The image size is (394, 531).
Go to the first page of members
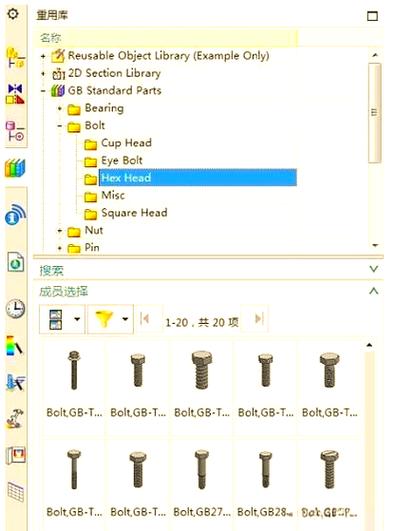[x=145, y=319]
